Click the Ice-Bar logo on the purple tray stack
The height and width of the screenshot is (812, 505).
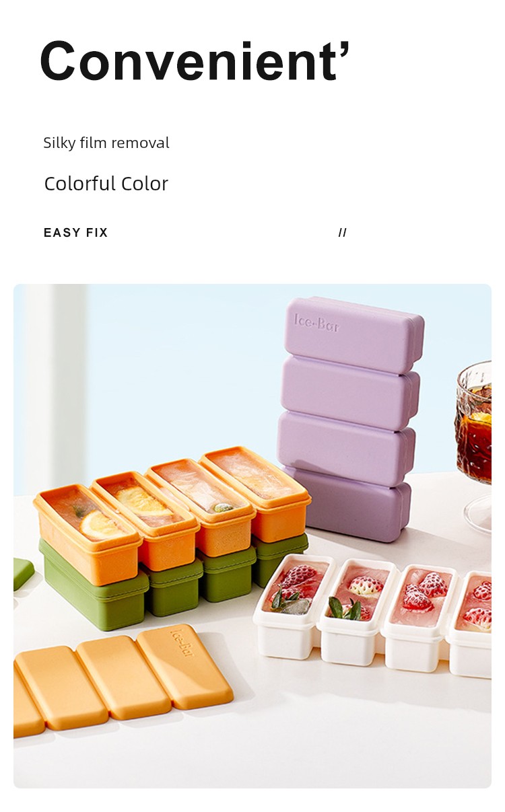318,323
